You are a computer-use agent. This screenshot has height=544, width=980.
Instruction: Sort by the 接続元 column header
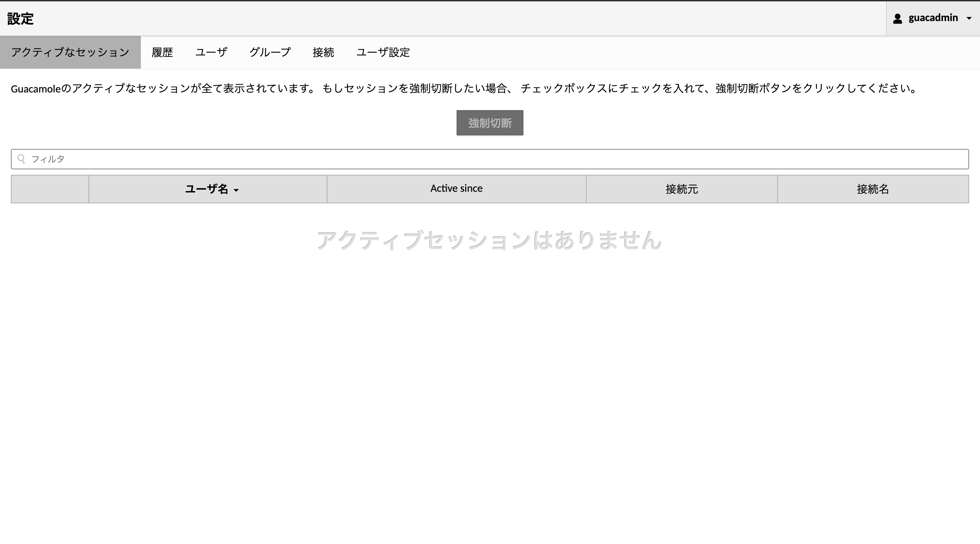[x=682, y=189]
